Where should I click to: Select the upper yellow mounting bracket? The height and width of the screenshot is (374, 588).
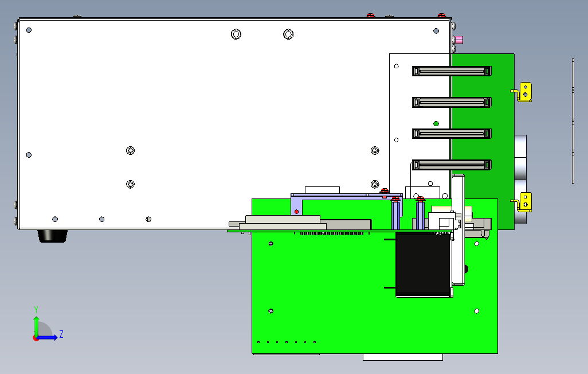[523, 92]
